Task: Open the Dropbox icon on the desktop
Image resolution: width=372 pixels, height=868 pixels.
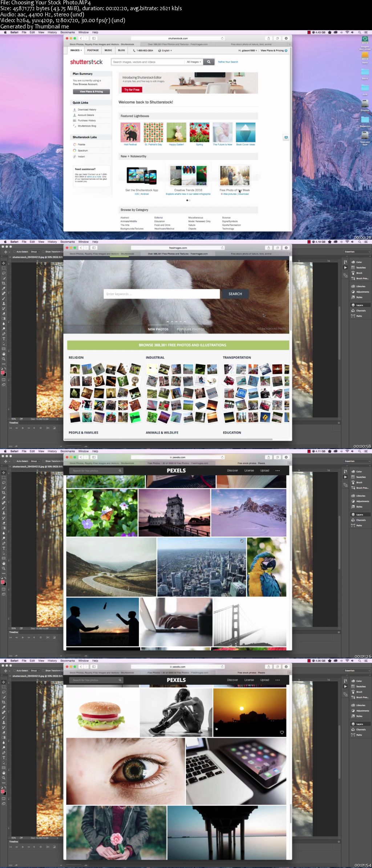Action: coord(365,105)
